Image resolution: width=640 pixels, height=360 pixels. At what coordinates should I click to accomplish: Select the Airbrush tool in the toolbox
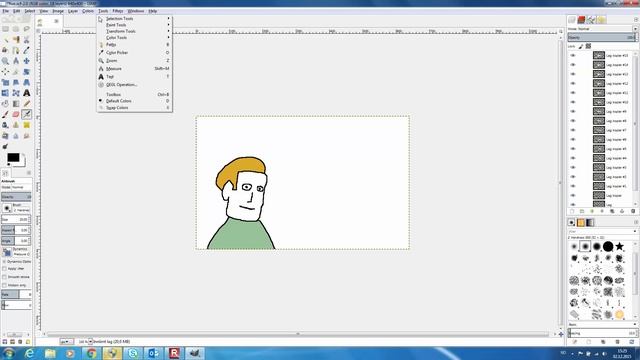[x=27, y=114]
